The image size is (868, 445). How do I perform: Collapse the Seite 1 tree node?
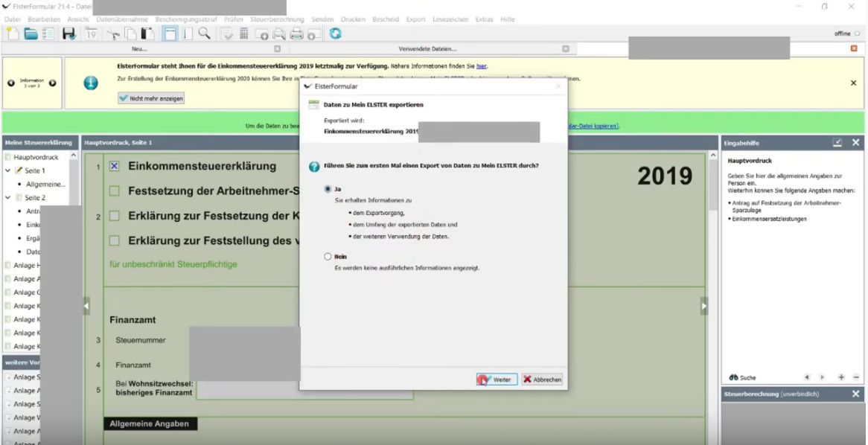(x=7, y=170)
